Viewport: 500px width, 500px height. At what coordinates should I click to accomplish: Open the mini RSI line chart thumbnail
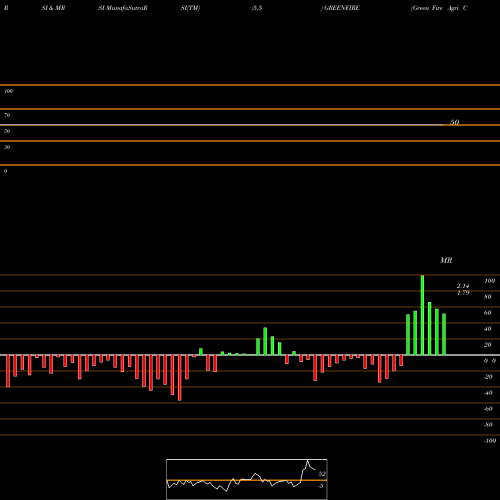(247, 479)
